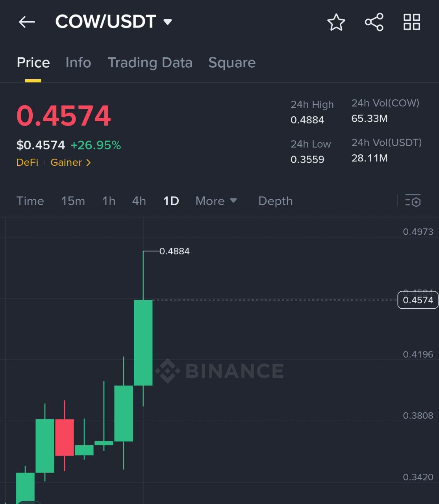Tap the 24h Low value 0.3559

click(x=307, y=159)
